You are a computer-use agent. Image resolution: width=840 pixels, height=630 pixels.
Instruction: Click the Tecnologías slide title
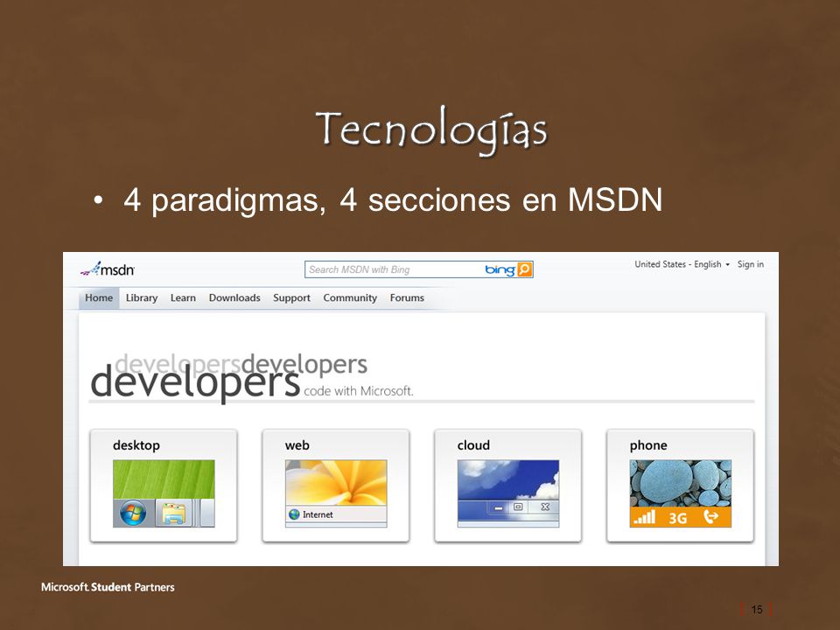tap(431, 129)
